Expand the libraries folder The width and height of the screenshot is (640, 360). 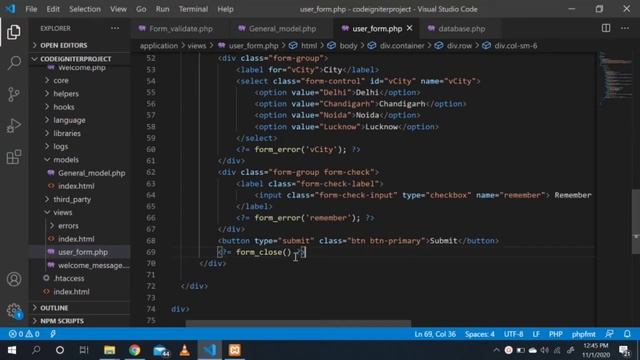tap(67, 133)
